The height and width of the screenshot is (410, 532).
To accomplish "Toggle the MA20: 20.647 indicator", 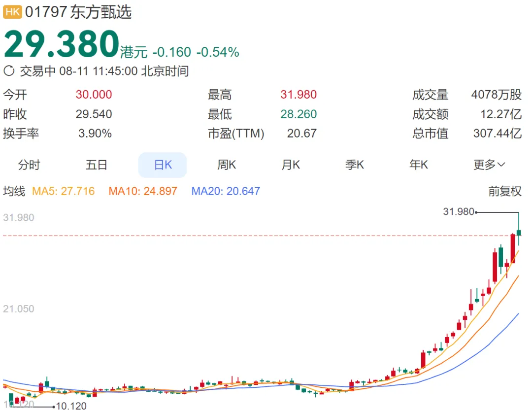I will tap(226, 191).
